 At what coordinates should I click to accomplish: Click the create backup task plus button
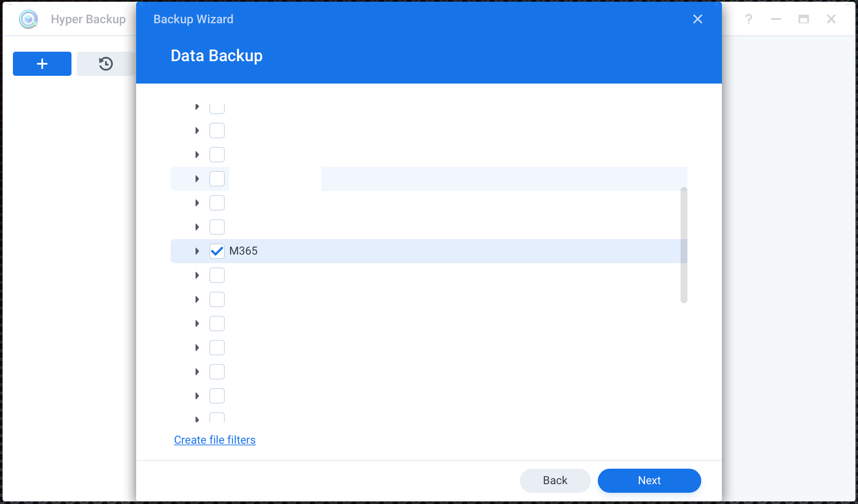(42, 64)
